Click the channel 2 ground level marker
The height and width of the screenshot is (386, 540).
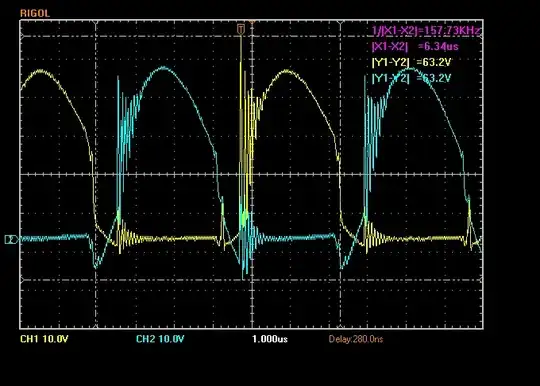(11, 239)
